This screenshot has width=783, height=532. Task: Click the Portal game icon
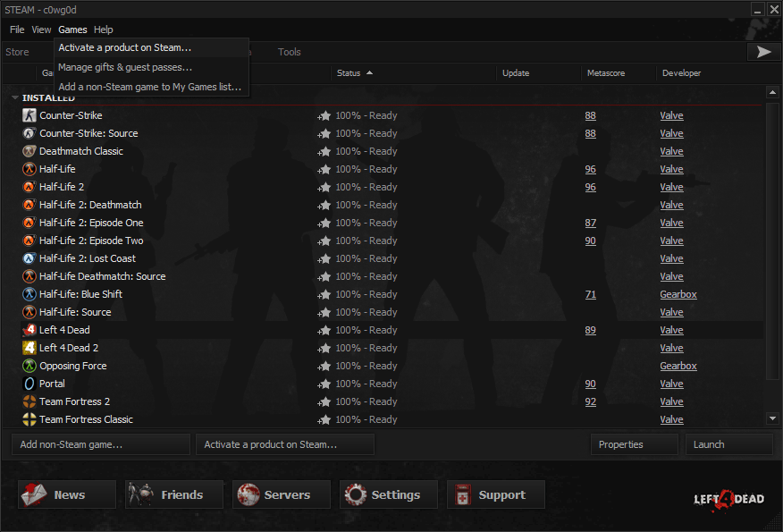click(x=29, y=384)
